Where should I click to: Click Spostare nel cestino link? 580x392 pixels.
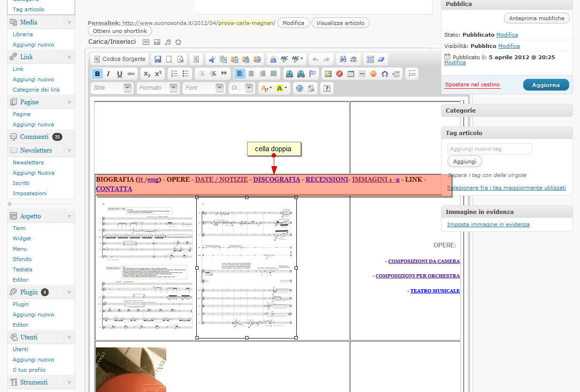[472, 85]
